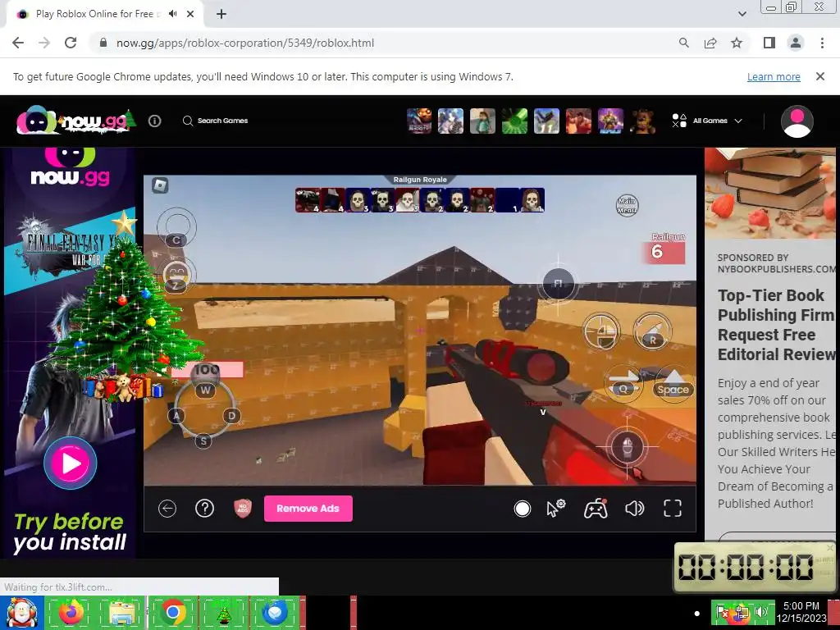
Task: Click the browser back button
Action: (x=18, y=43)
